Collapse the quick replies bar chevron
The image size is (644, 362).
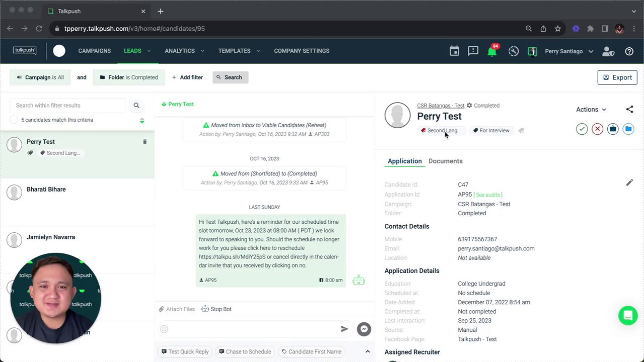click(368, 351)
